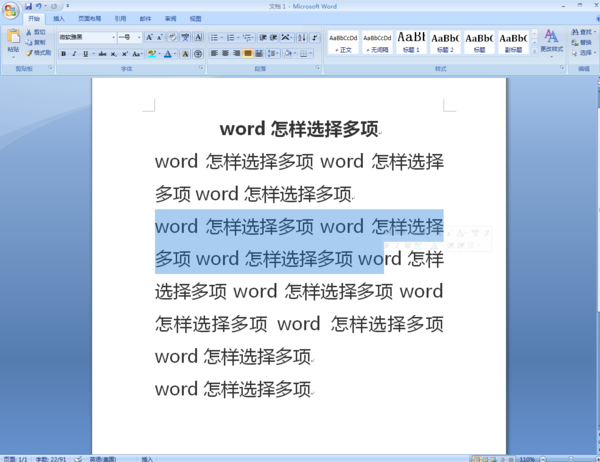The height and width of the screenshot is (462, 600).
Task: Apply bullet list formatting
Action: [x=214, y=37]
